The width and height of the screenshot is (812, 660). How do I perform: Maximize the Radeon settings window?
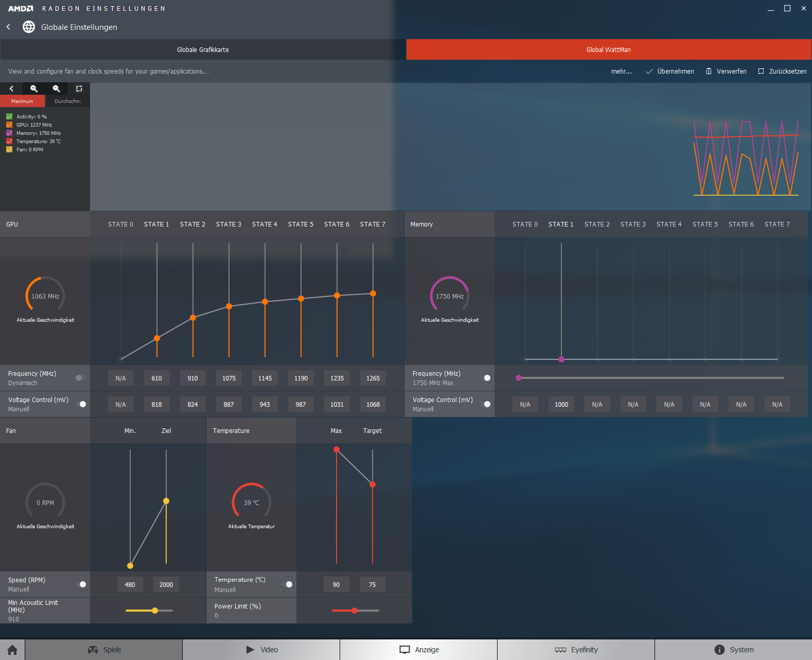787,8
